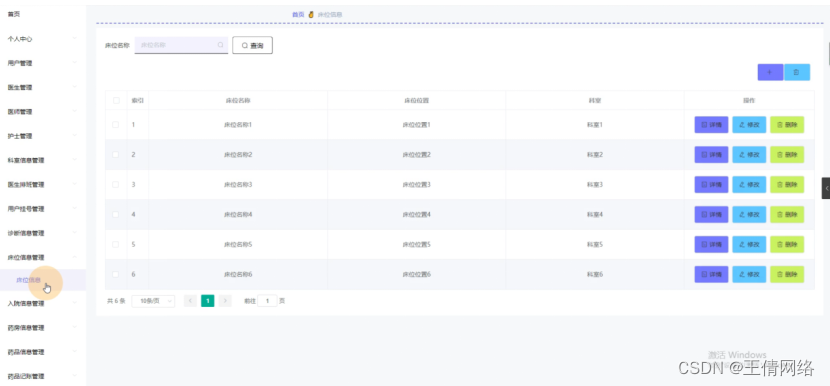Click 修改 edit button for 床位名称5

pyautogui.click(x=749, y=244)
